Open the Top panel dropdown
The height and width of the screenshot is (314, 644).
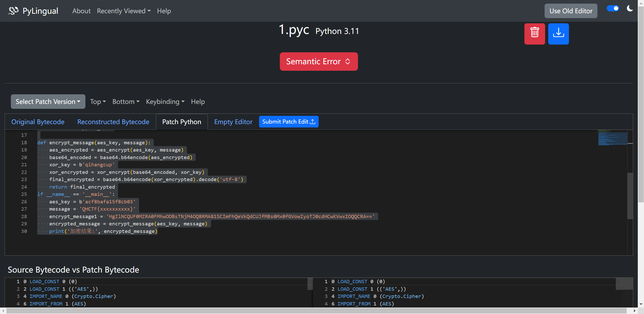coord(98,102)
